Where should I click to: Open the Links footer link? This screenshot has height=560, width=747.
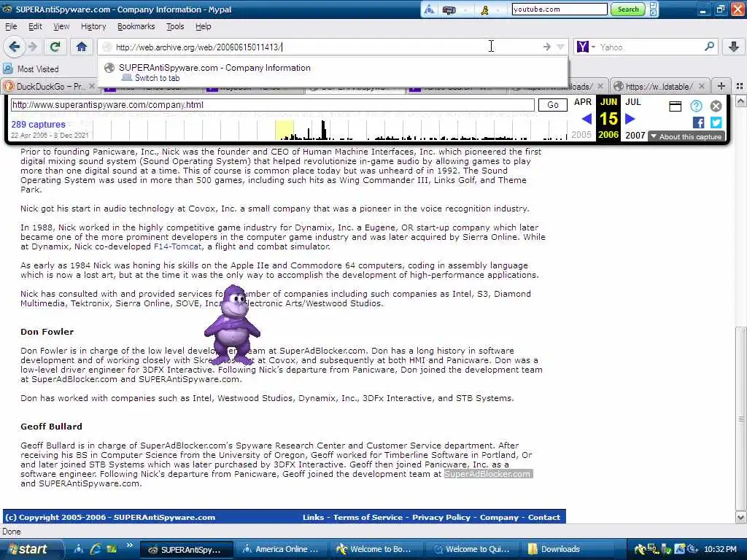[x=313, y=517]
